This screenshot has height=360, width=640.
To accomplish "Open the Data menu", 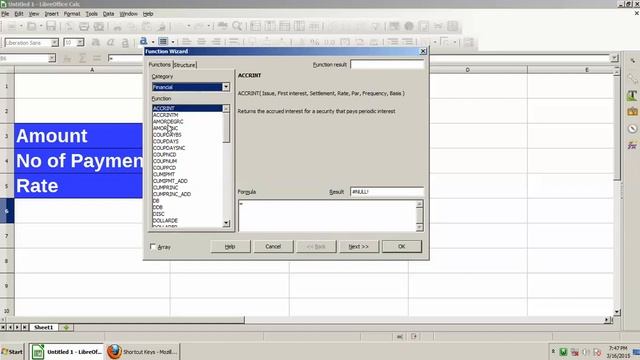I will click(108, 14).
